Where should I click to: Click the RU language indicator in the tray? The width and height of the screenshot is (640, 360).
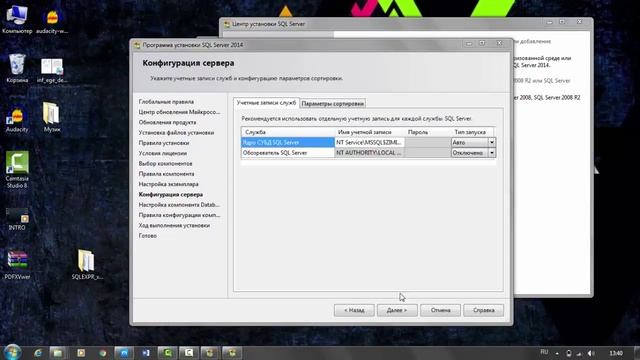point(544,352)
